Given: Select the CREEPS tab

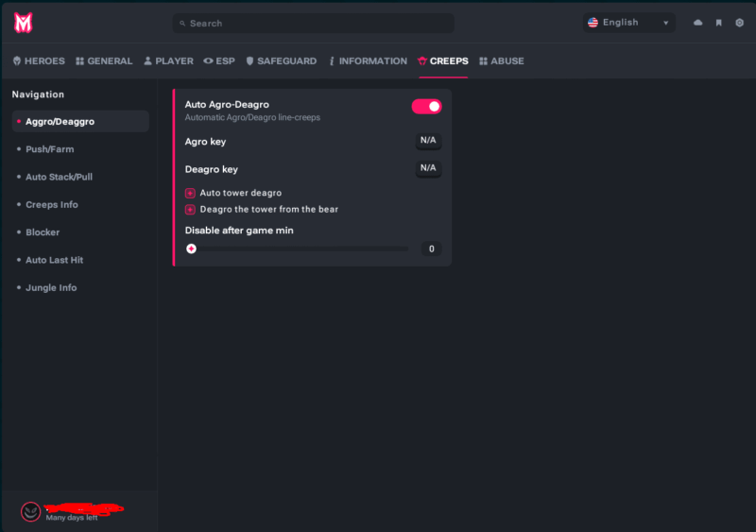Looking at the screenshot, I should [x=443, y=60].
